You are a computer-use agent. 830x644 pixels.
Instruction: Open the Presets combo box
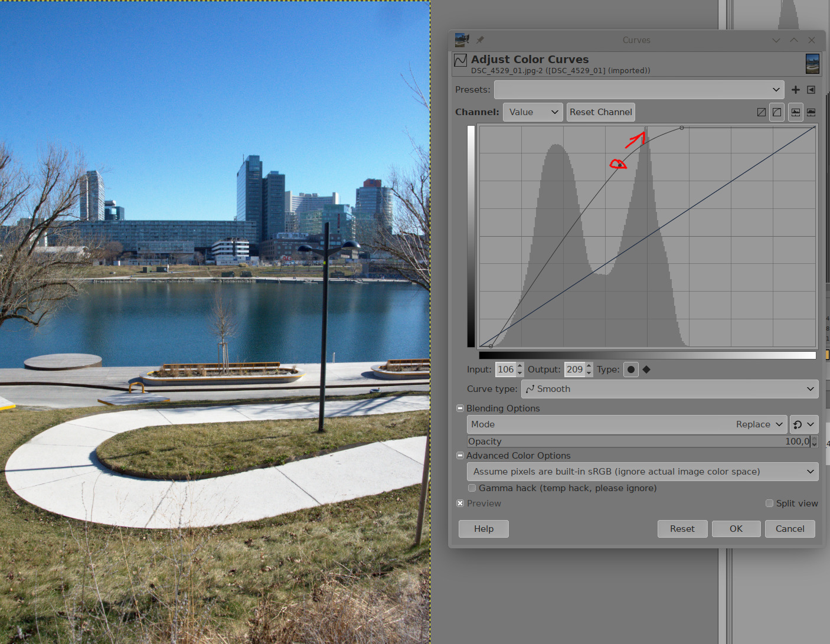pyautogui.click(x=639, y=90)
